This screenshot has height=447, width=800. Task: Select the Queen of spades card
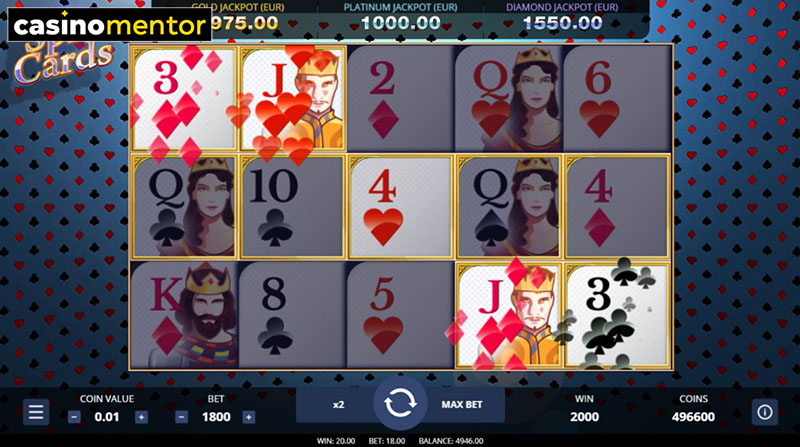click(x=509, y=207)
